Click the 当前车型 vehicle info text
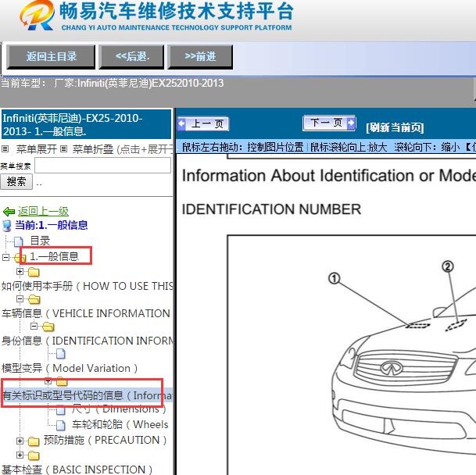Viewport: 476px width, 475px height. point(113,83)
